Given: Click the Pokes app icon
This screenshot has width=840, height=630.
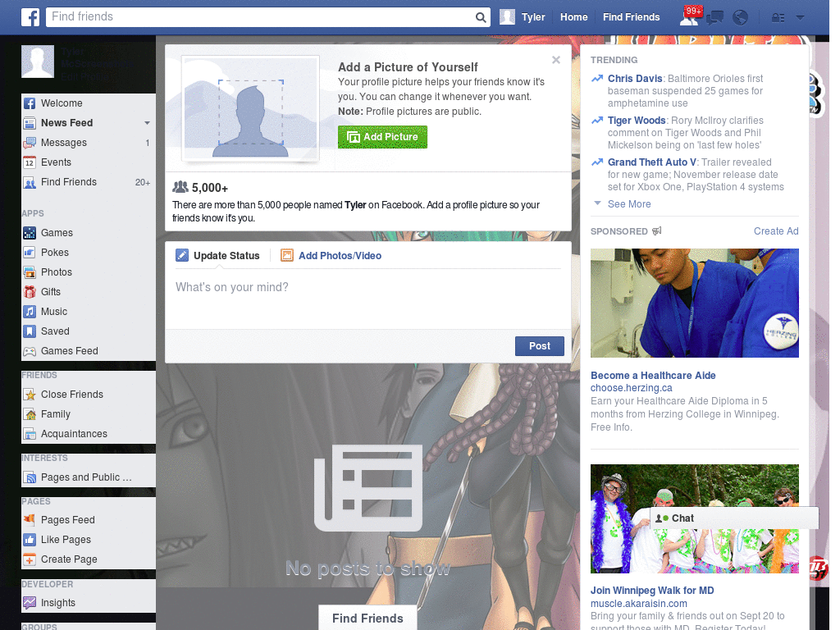Looking at the screenshot, I should click(30, 253).
